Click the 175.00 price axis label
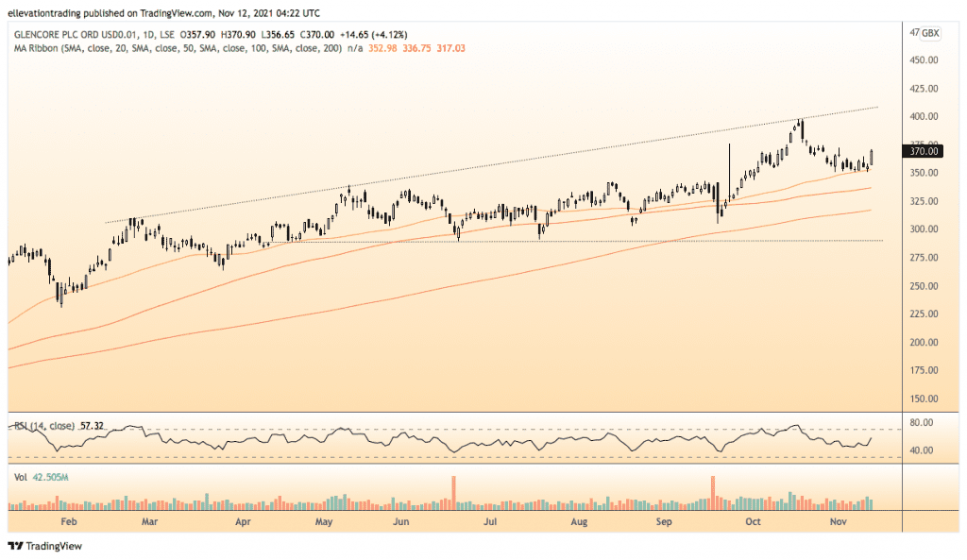This screenshot has width=967, height=560. (924, 371)
